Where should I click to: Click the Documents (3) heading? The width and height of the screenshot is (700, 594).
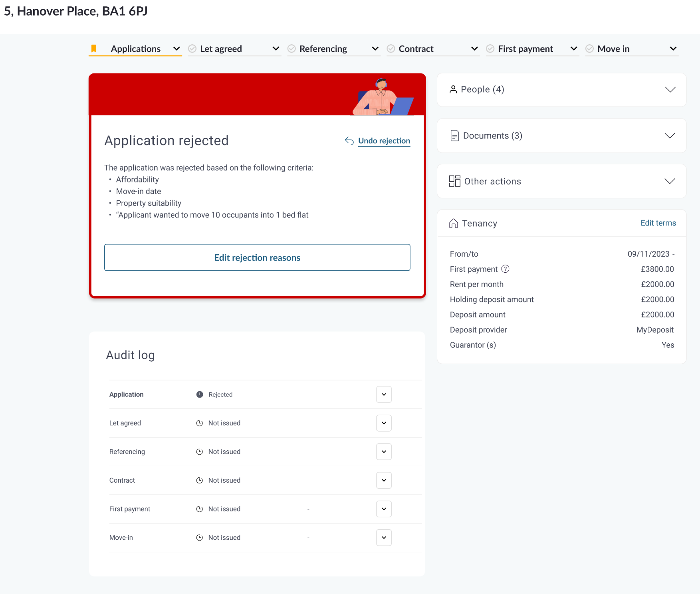(x=493, y=136)
